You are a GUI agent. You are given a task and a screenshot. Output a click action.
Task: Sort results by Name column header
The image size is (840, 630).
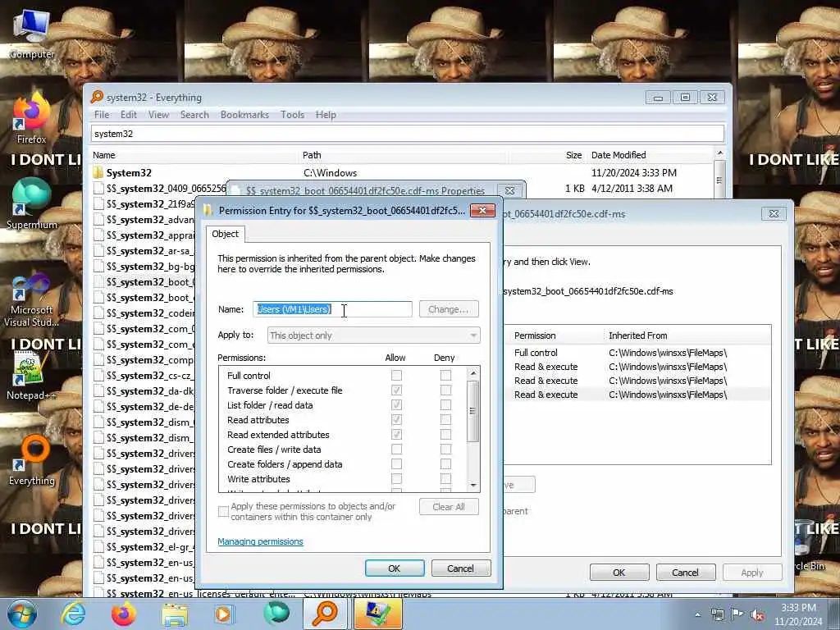click(195, 155)
